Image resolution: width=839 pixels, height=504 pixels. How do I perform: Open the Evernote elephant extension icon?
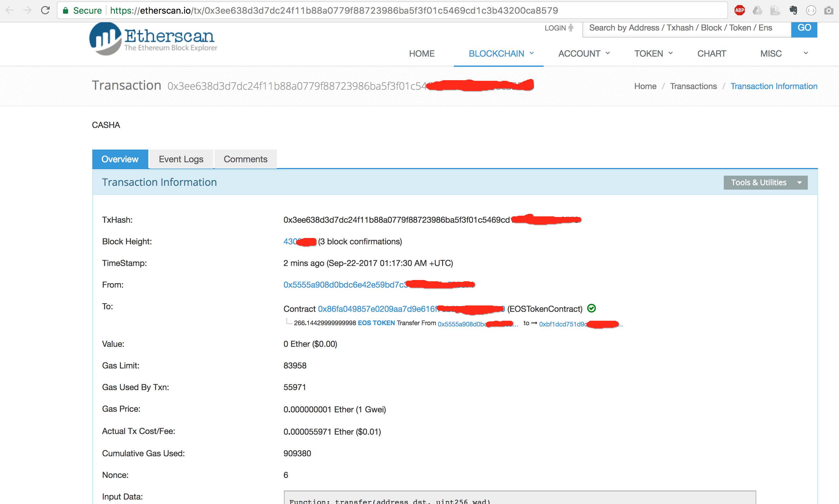[x=793, y=10]
